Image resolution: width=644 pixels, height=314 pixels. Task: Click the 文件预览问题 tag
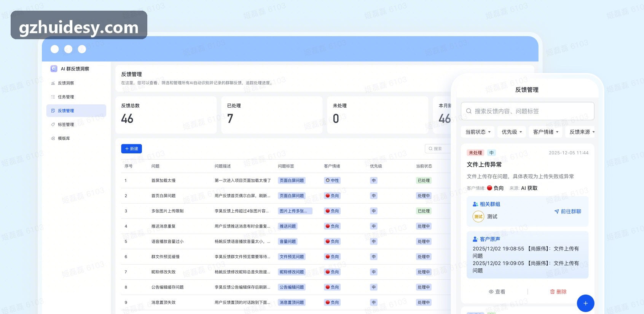click(292, 257)
